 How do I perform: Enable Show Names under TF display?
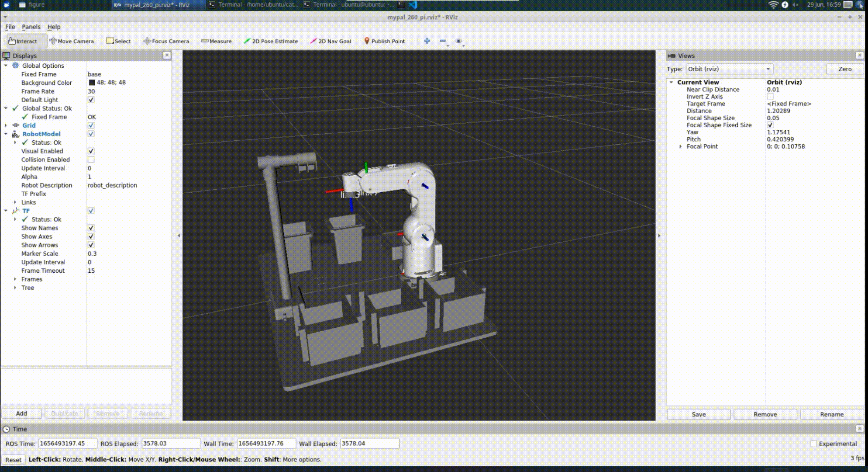point(90,228)
